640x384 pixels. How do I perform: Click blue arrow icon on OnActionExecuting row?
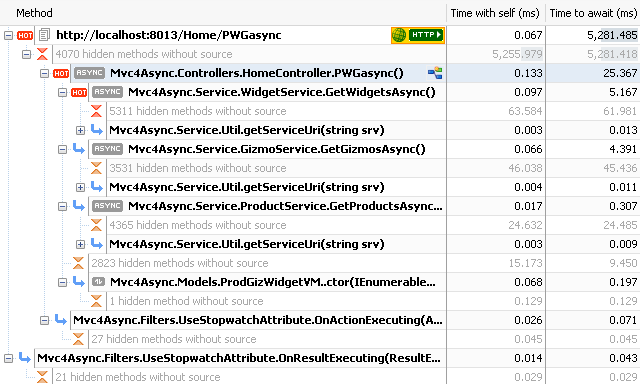[61, 320]
